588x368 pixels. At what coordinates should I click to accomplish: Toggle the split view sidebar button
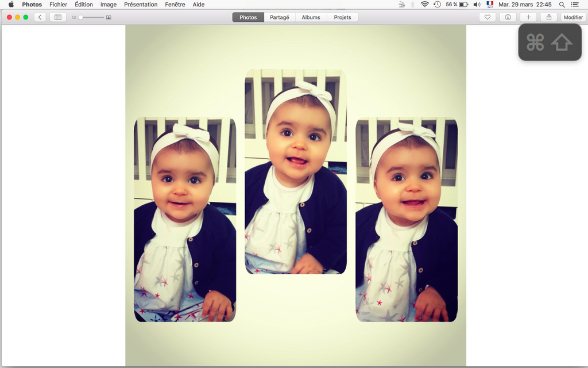click(x=58, y=17)
